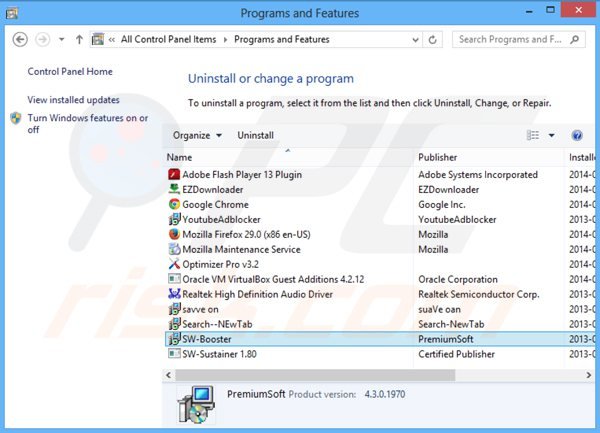Open View installed updates link

(73, 100)
